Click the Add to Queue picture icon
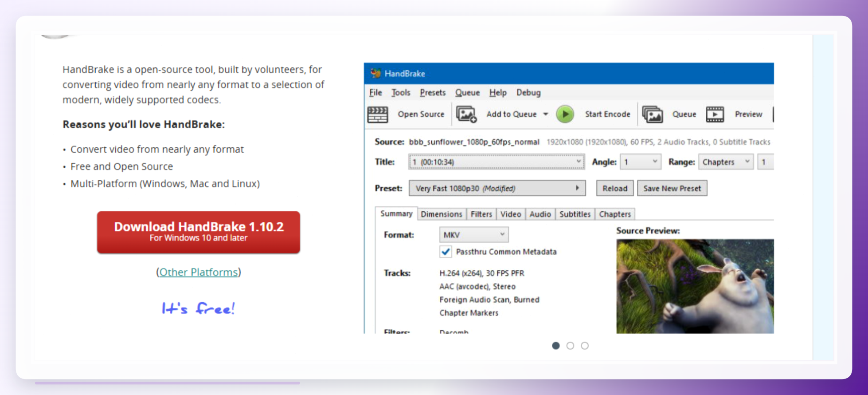Screen dimensions: 868x395 point(466,115)
